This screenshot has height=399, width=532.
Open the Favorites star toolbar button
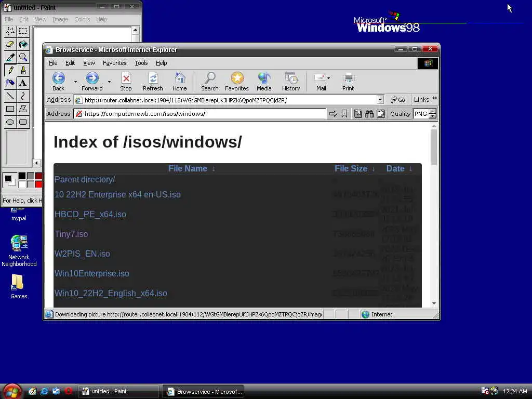[237, 82]
